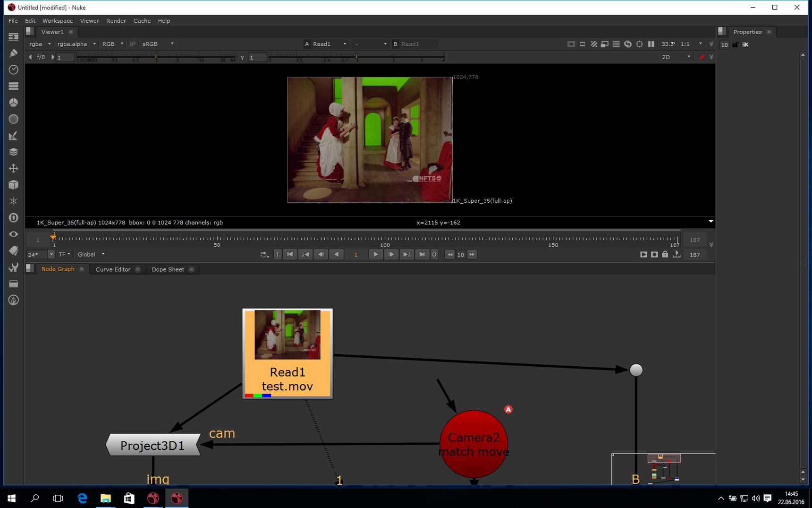Toggle the Y luminance gamma button
The image size is (812, 508).
242,57
